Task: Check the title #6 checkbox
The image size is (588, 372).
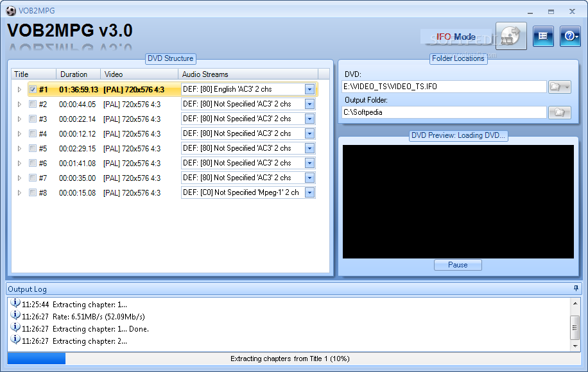Action: click(33, 163)
